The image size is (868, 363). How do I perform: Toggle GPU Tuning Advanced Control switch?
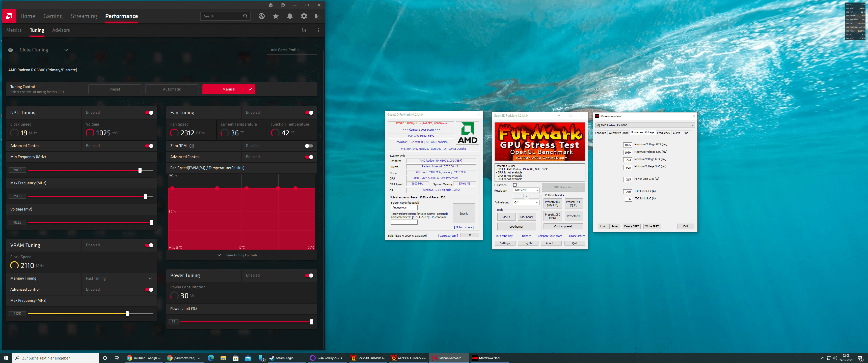(149, 146)
